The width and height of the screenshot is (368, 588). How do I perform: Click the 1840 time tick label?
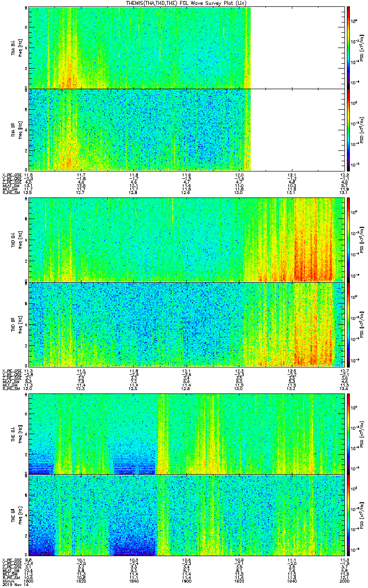click(134, 581)
